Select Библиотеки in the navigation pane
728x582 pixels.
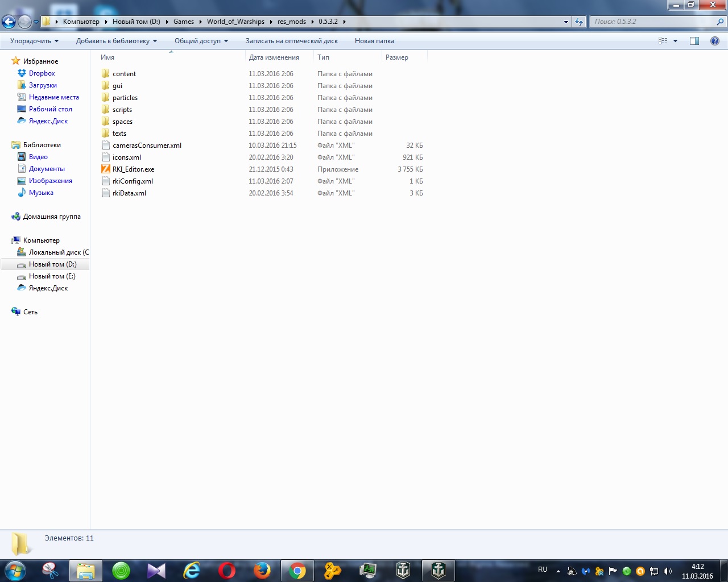42,145
